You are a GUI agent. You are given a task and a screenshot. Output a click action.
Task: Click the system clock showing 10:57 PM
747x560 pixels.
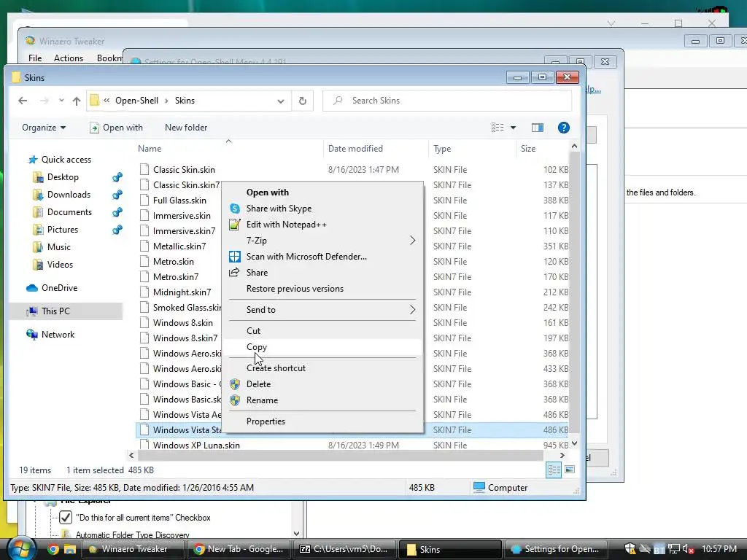pos(719,549)
